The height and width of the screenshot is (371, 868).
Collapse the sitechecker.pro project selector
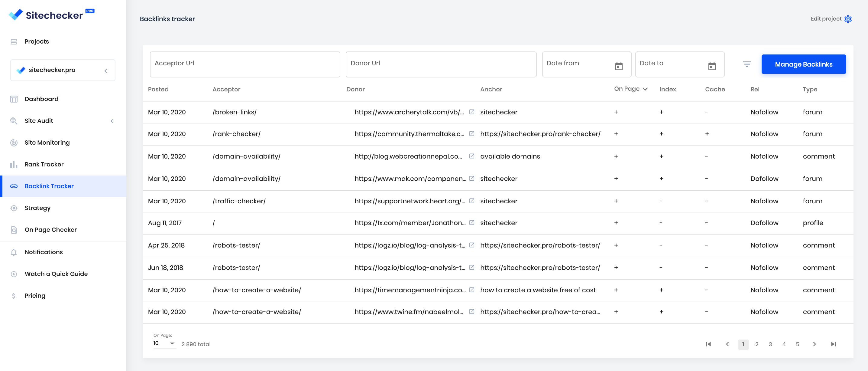[105, 71]
